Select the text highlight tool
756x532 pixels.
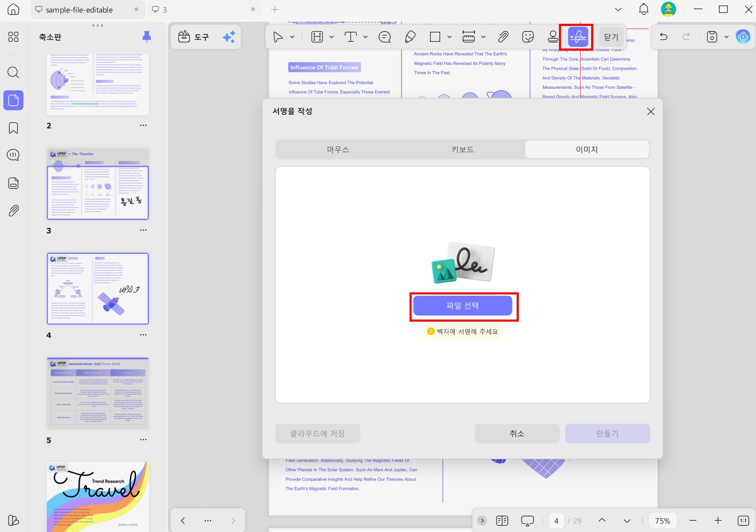(317, 37)
